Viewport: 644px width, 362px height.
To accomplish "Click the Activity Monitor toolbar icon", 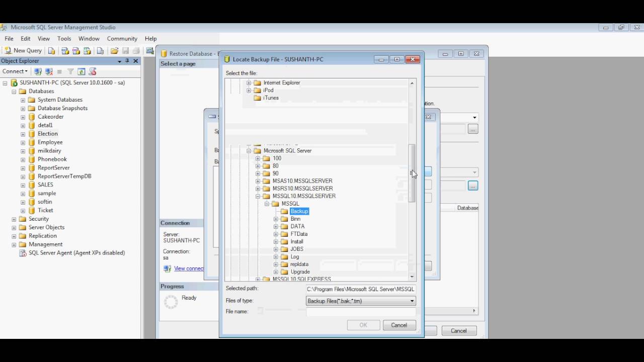I will pos(150,50).
